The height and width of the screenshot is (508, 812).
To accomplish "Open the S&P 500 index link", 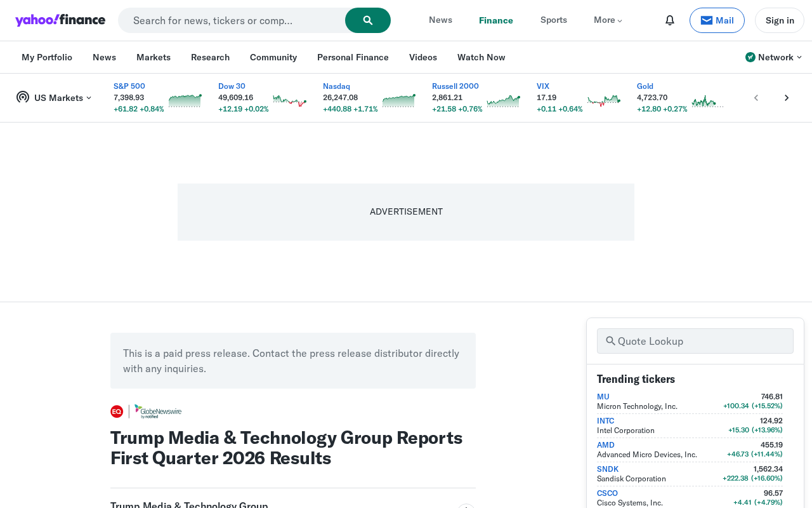I will pos(129,86).
